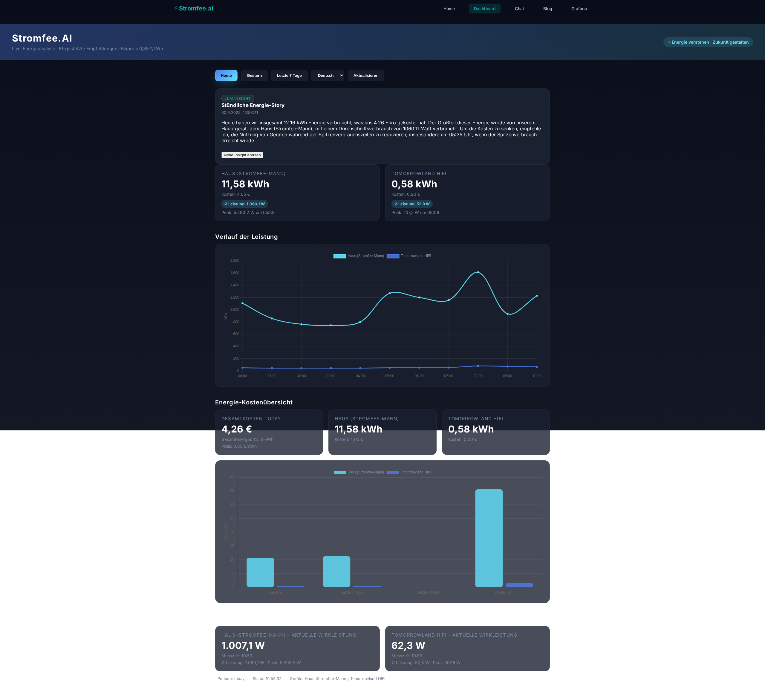Image resolution: width=765 pixels, height=700 pixels.
Task: Select the Letzte 7 Tage period
Action: [x=289, y=76]
